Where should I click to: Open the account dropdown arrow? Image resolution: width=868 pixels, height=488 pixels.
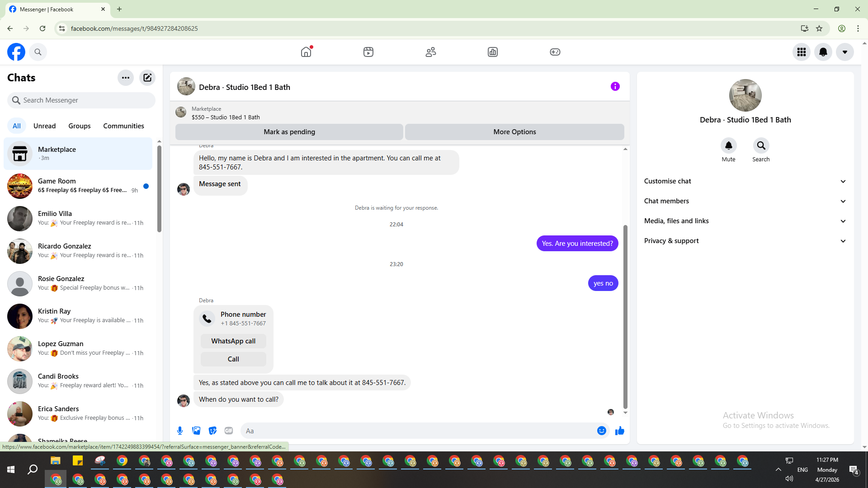tap(845, 52)
